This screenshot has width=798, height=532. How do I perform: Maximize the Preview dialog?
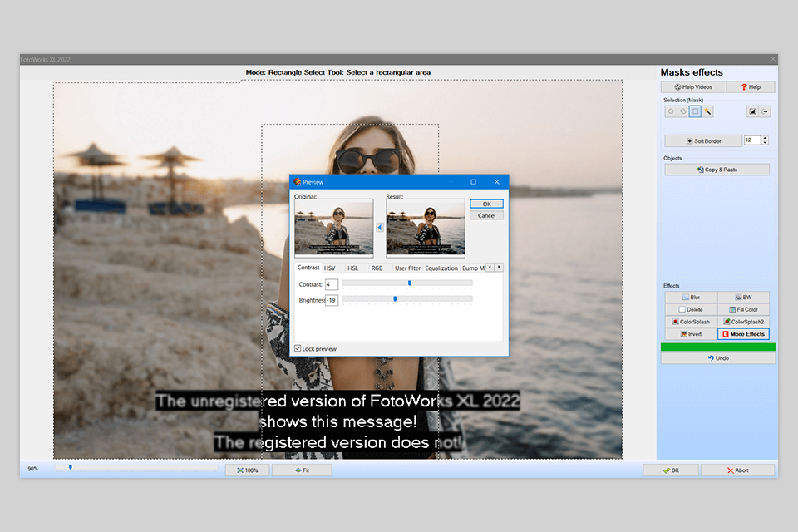pyautogui.click(x=473, y=182)
